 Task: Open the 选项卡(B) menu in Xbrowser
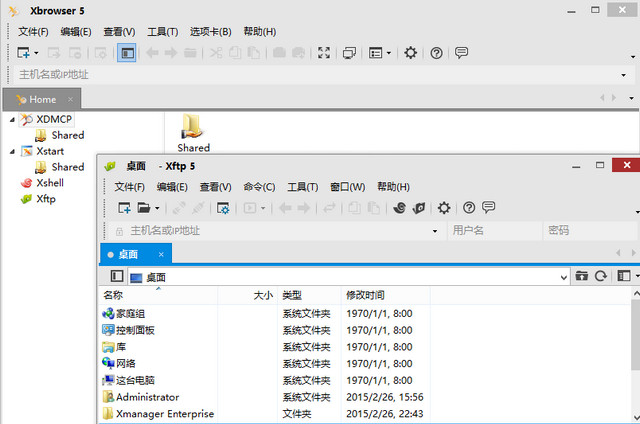(211, 32)
